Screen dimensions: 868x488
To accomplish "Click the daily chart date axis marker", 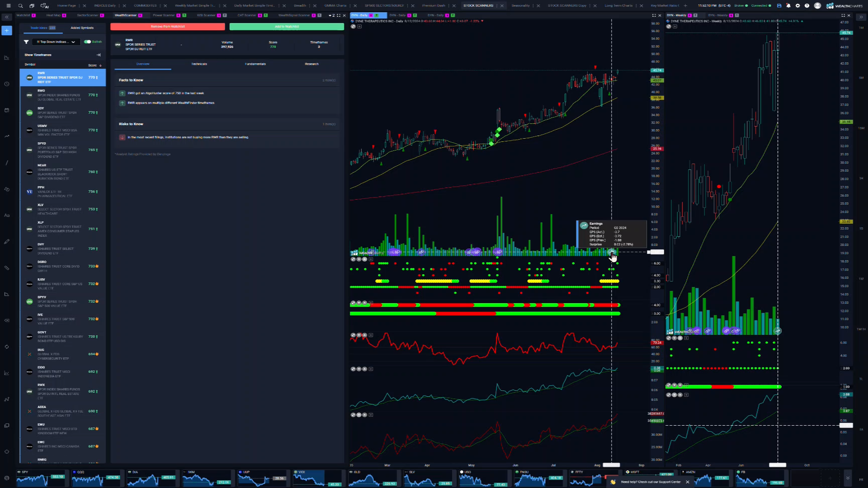I will [x=611, y=465].
